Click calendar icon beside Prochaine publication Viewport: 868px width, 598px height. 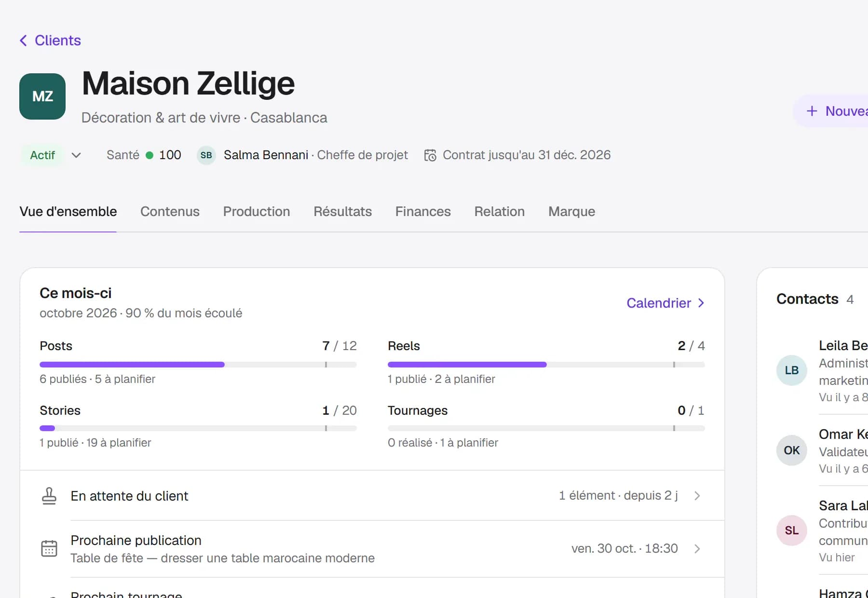[x=49, y=549]
